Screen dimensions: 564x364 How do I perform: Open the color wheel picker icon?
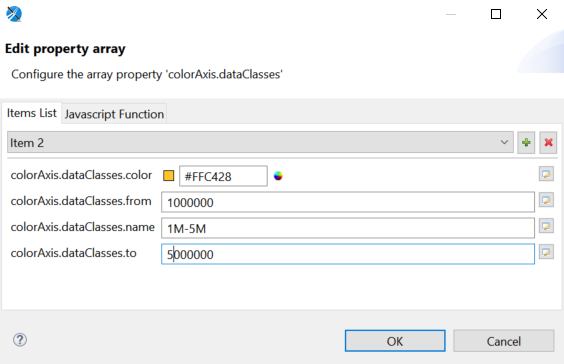(278, 176)
